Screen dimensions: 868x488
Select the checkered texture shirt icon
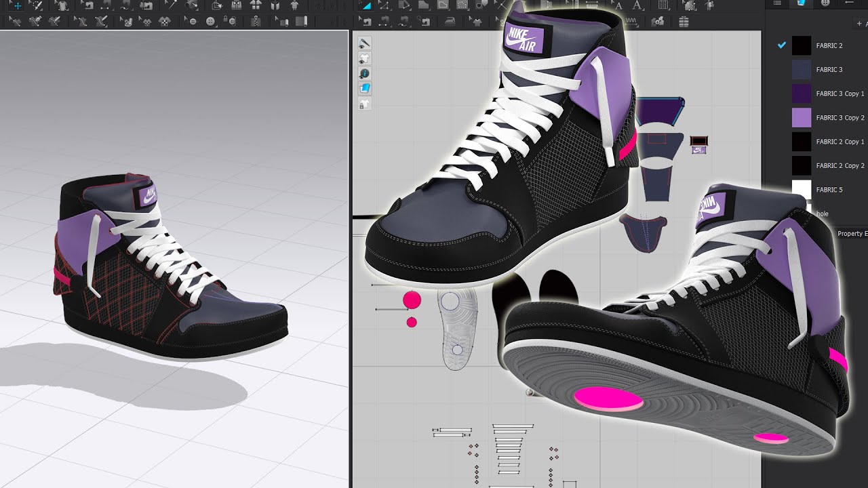click(x=164, y=21)
